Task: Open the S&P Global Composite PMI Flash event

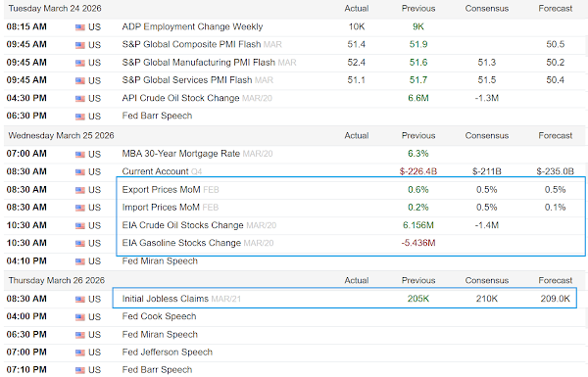Action: click(191, 45)
